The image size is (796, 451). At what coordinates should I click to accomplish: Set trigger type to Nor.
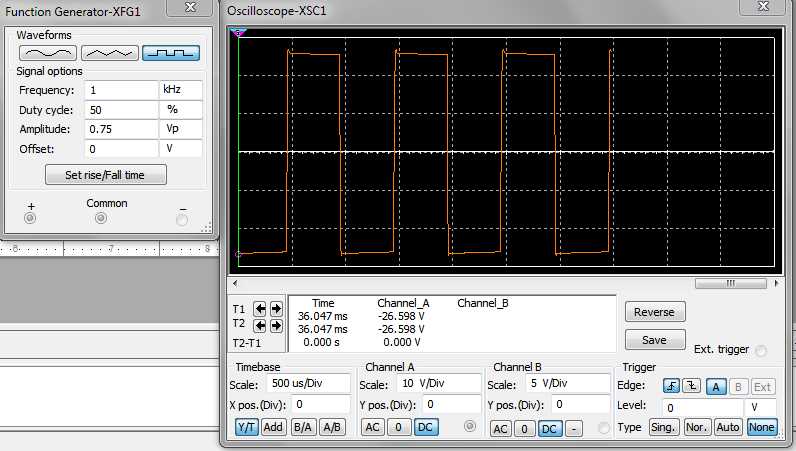click(x=696, y=427)
